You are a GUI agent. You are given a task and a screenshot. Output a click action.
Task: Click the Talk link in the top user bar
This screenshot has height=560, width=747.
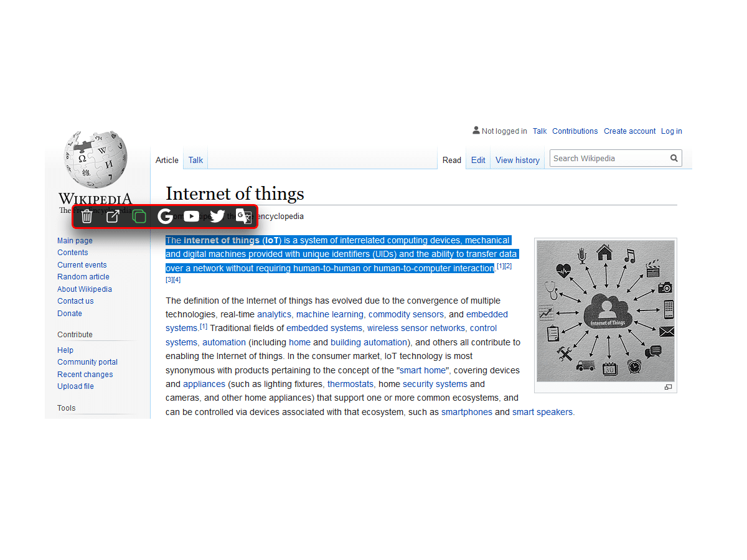[540, 131]
